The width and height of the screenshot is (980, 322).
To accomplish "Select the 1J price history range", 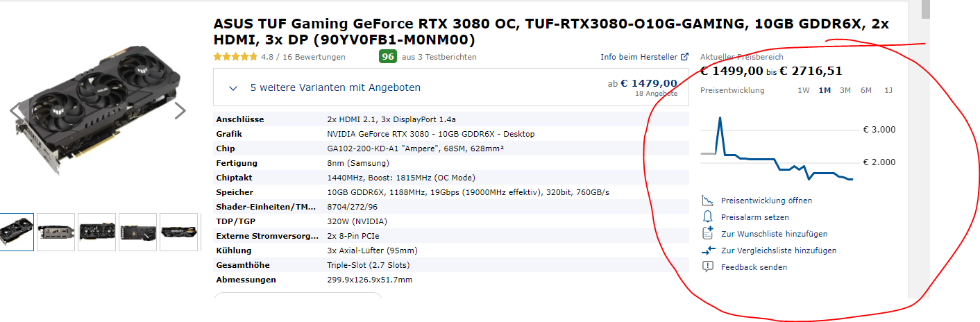I will 888,90.
